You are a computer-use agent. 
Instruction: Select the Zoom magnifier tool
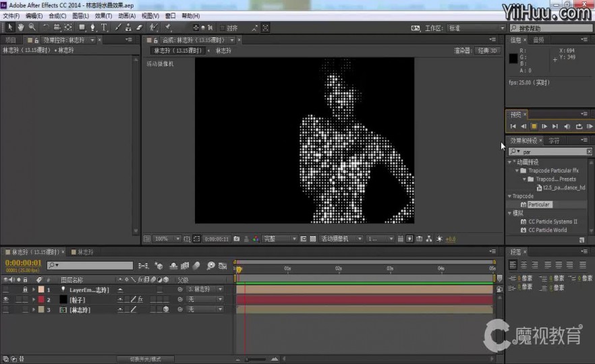[32, 27]
